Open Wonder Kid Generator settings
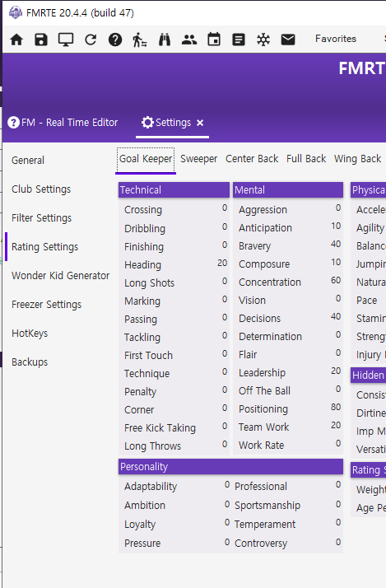This screenshot has height=588, width=386. click(x=61, y=276)
